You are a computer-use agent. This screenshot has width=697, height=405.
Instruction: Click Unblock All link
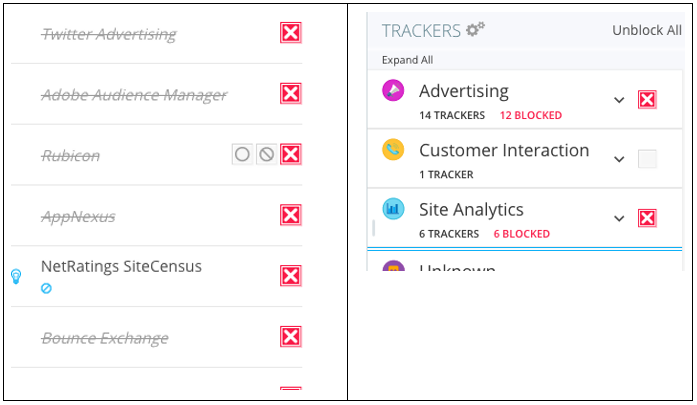point(647,30)
